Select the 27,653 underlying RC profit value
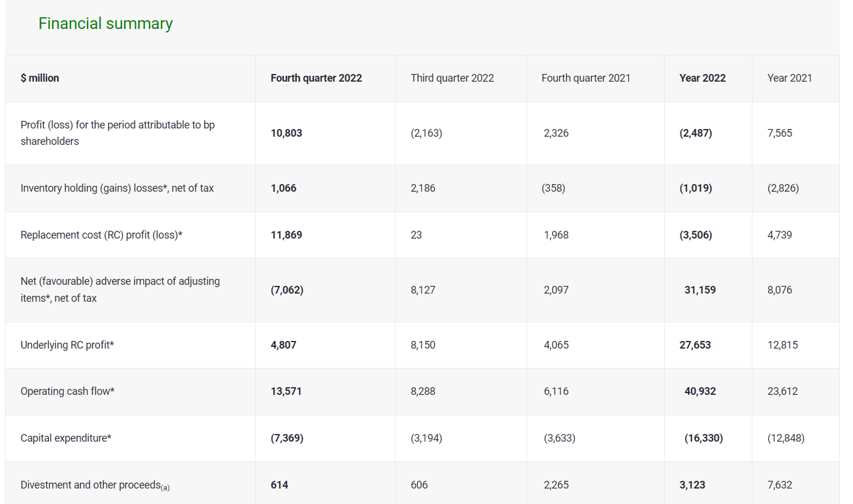The height and width of the screenshot is (504, 853). [695, 345]
